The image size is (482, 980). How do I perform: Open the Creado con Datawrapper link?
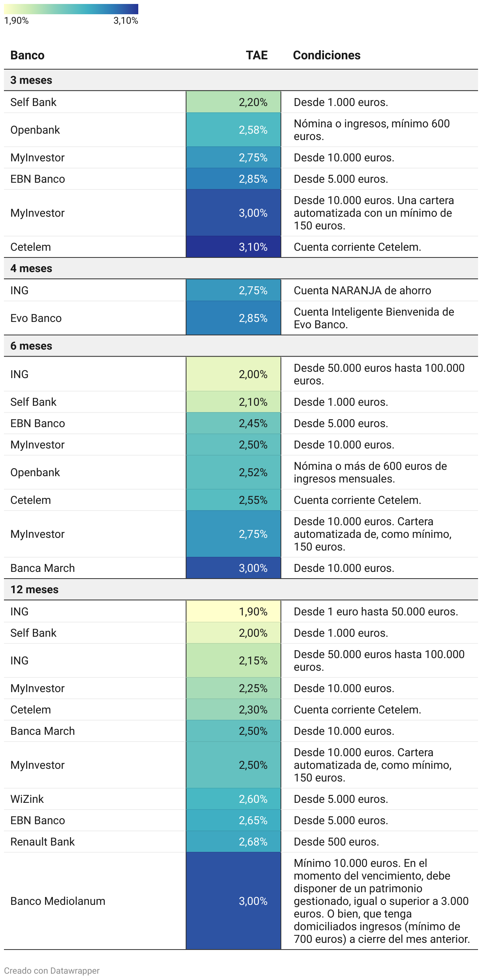pos(52,971)
